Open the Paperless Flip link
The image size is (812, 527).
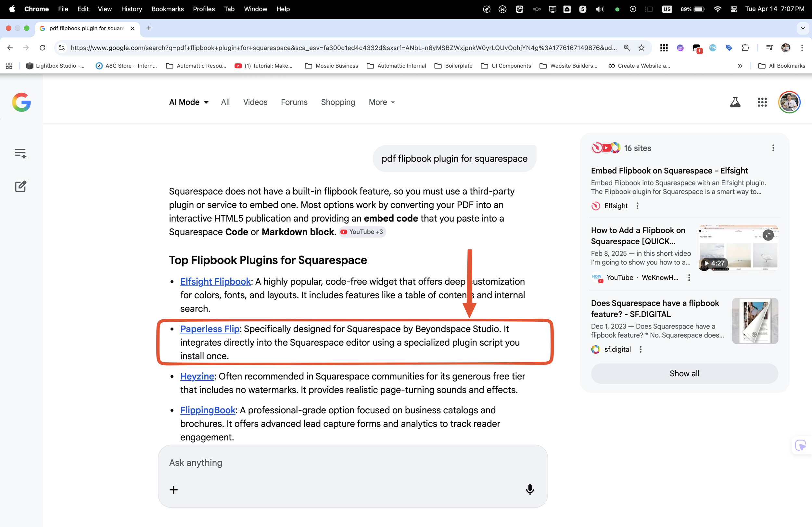[x=209, y=329]
